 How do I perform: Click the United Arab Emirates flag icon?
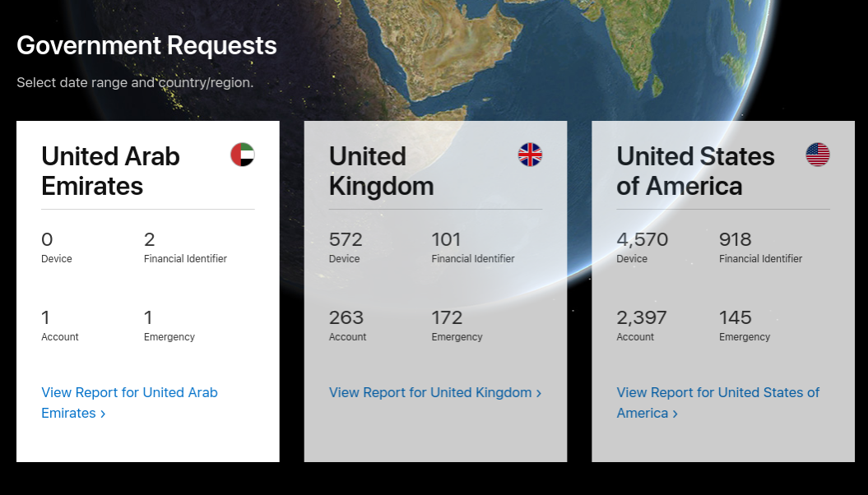coord(243,155)
